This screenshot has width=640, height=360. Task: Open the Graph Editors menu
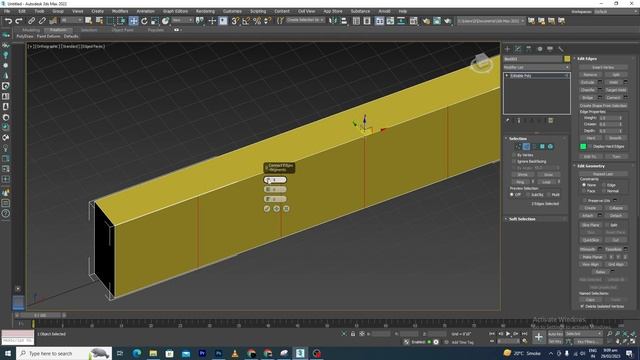click(x=175, y=11)
